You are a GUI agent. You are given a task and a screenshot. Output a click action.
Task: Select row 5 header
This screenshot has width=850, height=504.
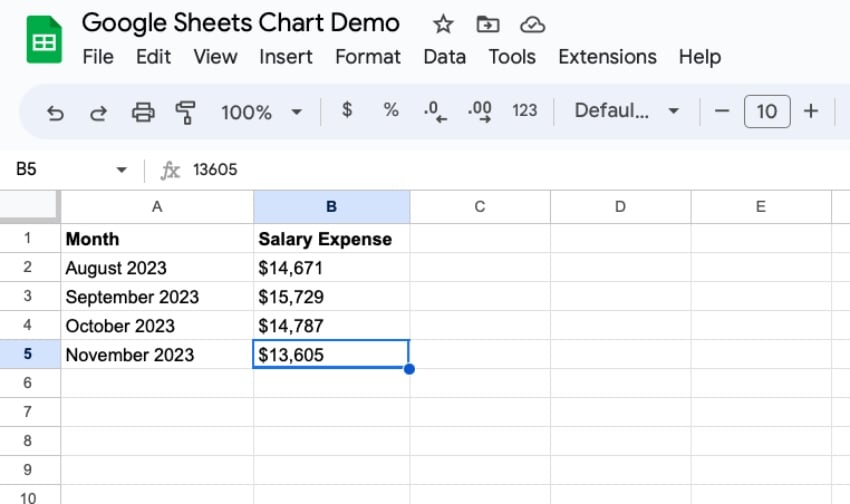pyautogui.click(x=30, y=354)
